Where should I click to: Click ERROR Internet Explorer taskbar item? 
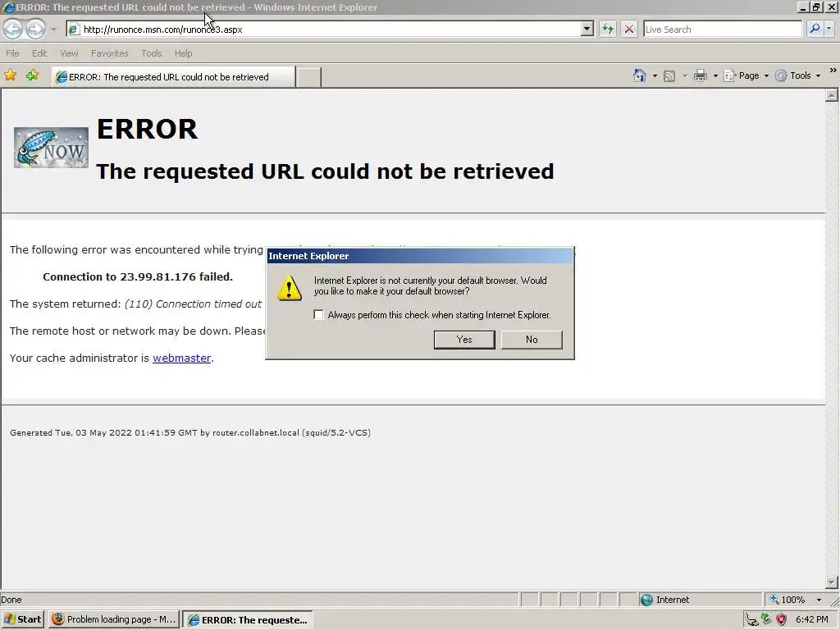click(248, 620)
